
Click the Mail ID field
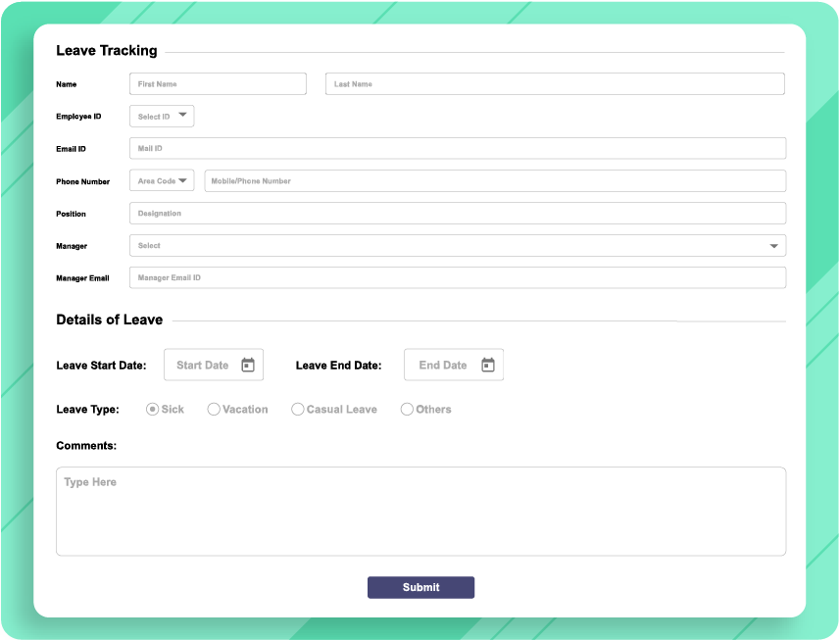pos(457,147)
